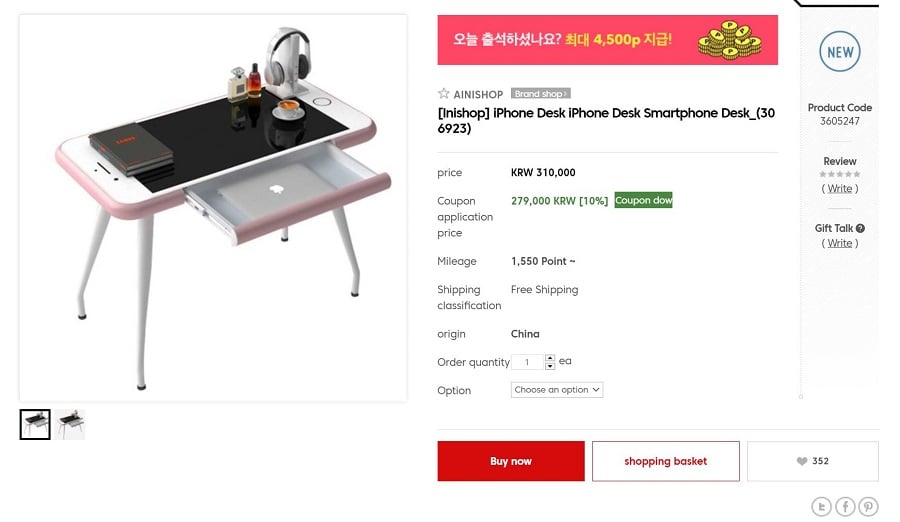Select the second desk thumbnail image
This screenshot has width=900, height=522.
pos(71,424)
